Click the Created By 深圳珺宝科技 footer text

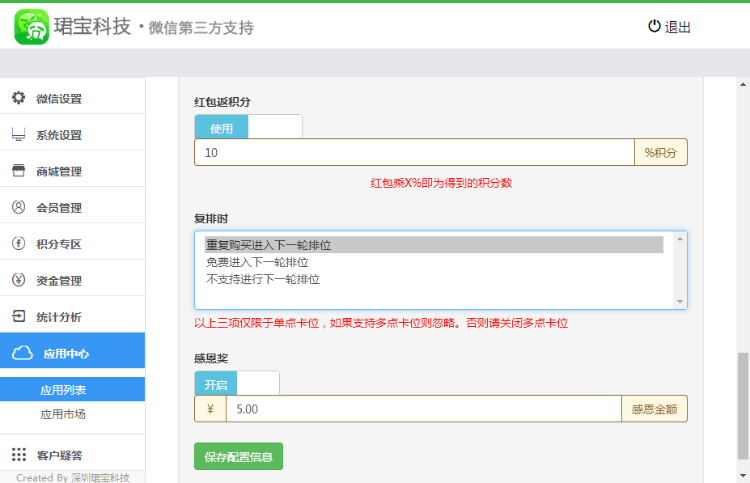click(x=73, y=477)
